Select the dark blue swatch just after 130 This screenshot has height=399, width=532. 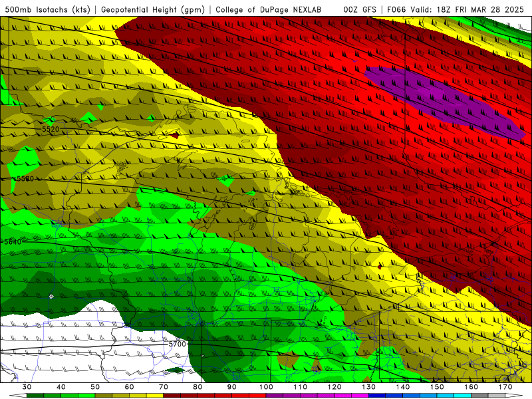[377, 396]
